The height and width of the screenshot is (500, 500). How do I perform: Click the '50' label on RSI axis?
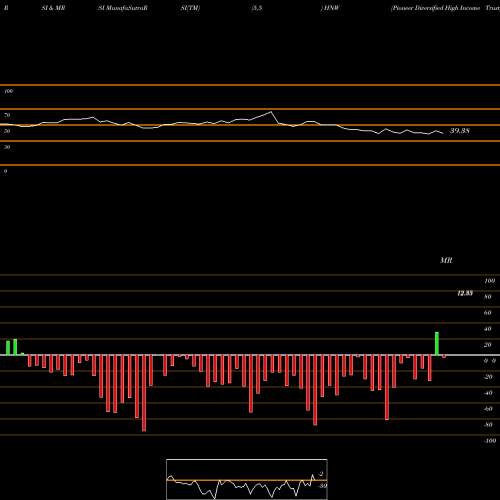pos(7,131)
